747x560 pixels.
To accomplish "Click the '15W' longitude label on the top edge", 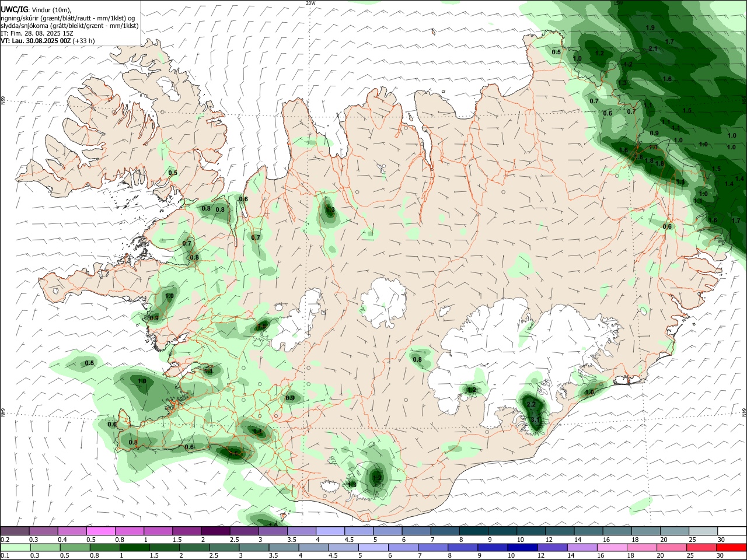I will [x=618, y=3].
